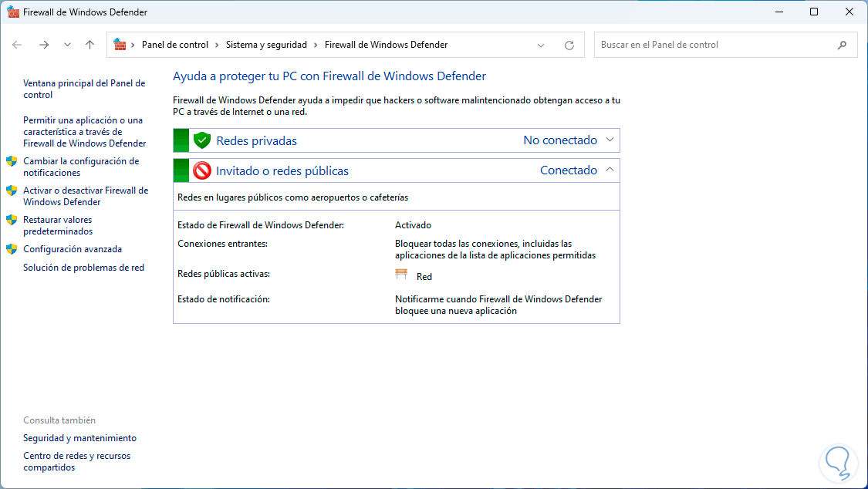Open Solución de problemas de red
Screen dimensions: 868x489
point(83,268)
